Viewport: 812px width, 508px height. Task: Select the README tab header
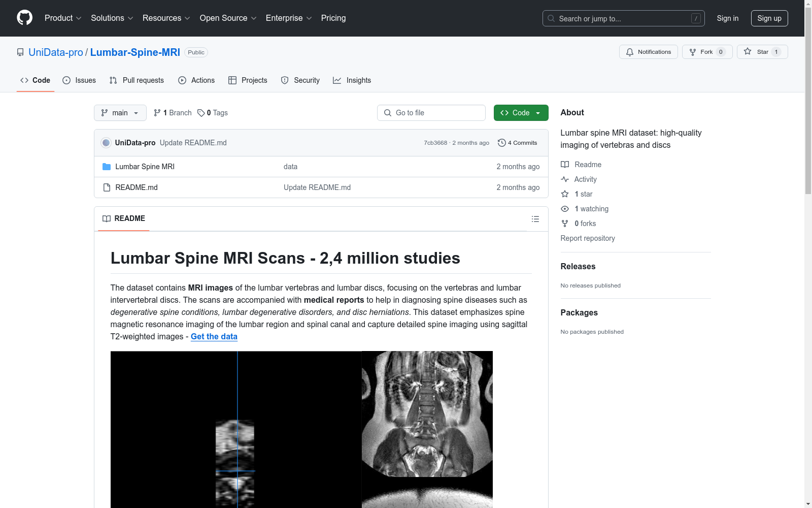(124, 218)
